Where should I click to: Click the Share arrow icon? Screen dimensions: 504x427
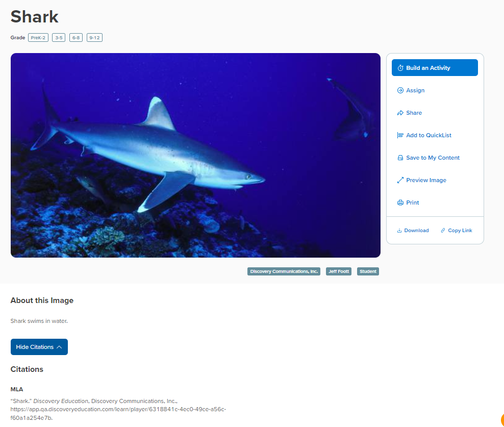click(x=400, y=113)
